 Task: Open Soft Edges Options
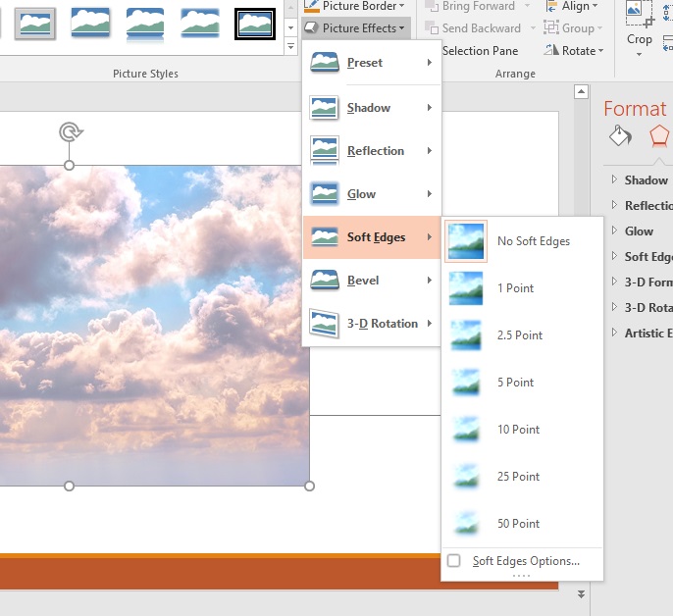(522, 561)
